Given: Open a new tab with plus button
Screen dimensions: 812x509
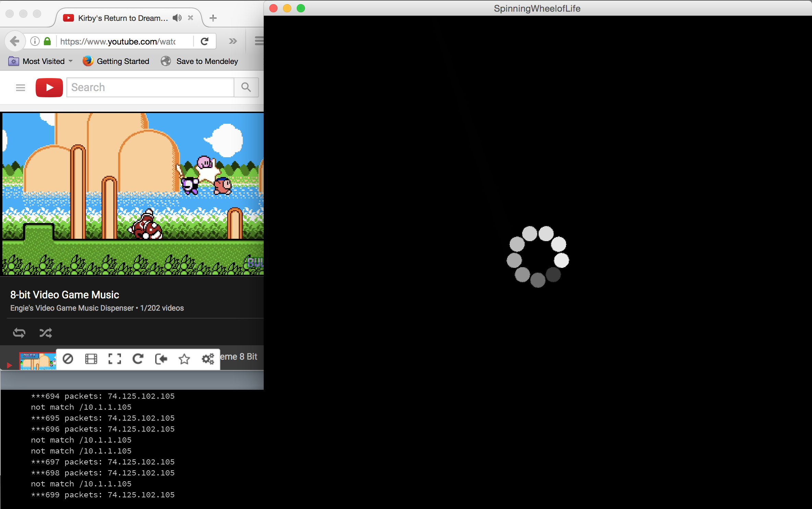Looking at the screenshot, I should pos(213,18).
